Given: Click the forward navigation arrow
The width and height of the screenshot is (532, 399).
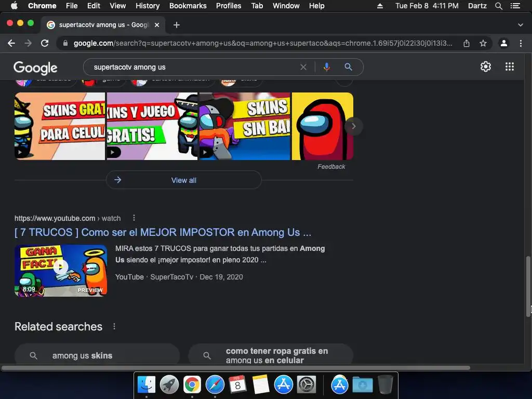Looking at the screenshot, I should [28, 43].
